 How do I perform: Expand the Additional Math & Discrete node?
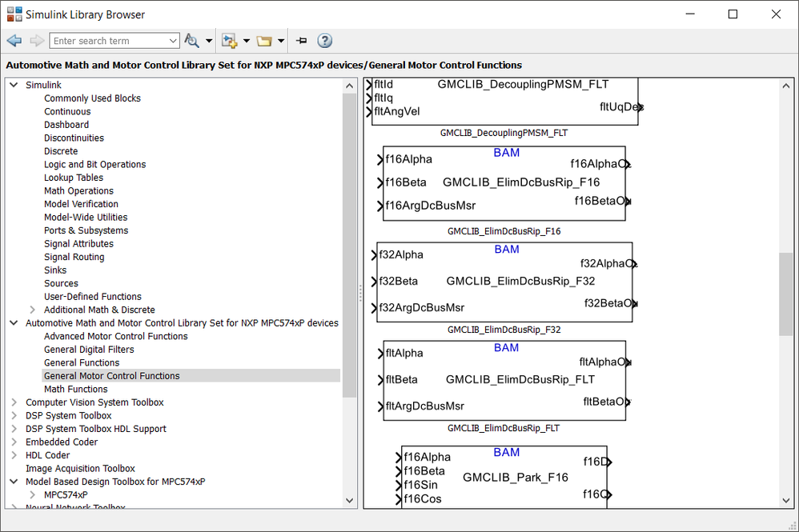point(32,310)
